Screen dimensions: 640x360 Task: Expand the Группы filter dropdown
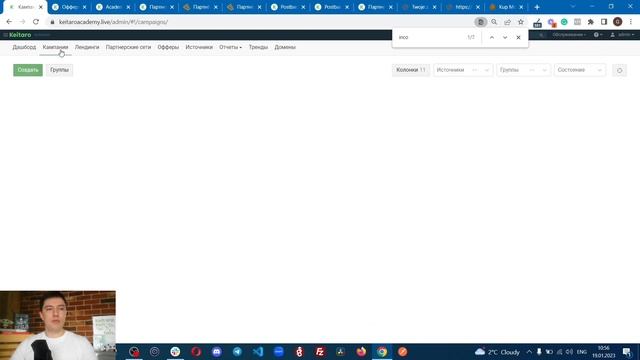click(523, 70)
